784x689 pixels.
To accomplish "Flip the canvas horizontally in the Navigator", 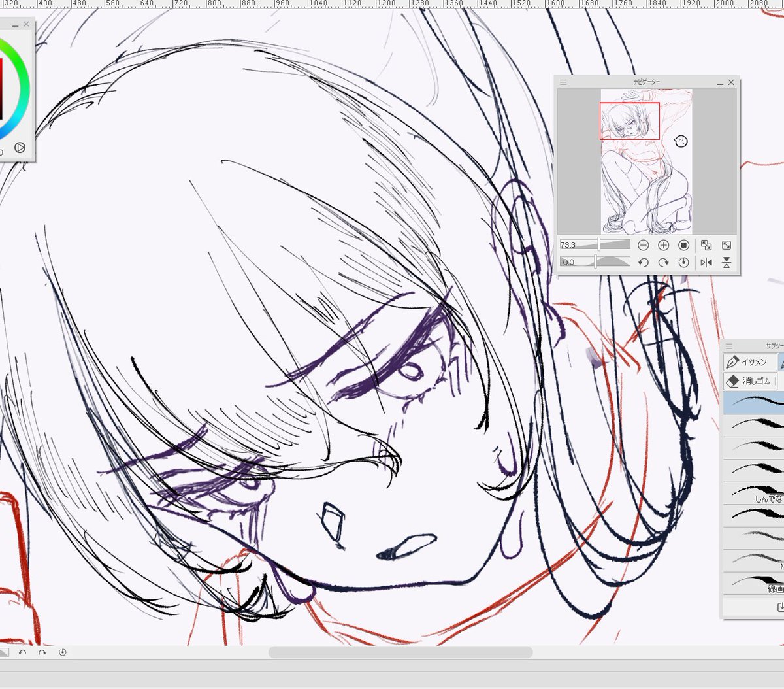I will point(706,262).
